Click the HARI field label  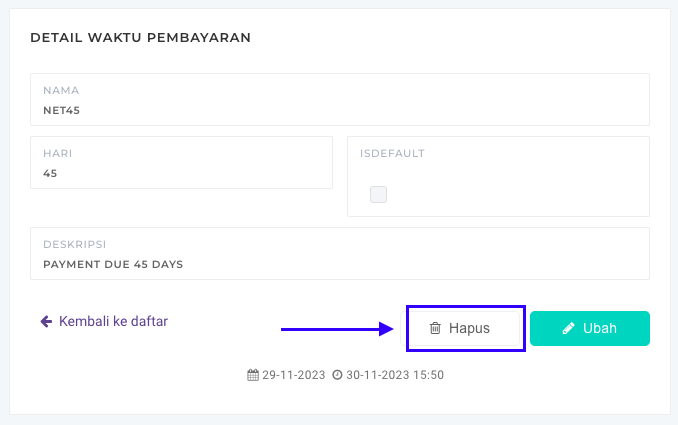[x=57, y=153]
